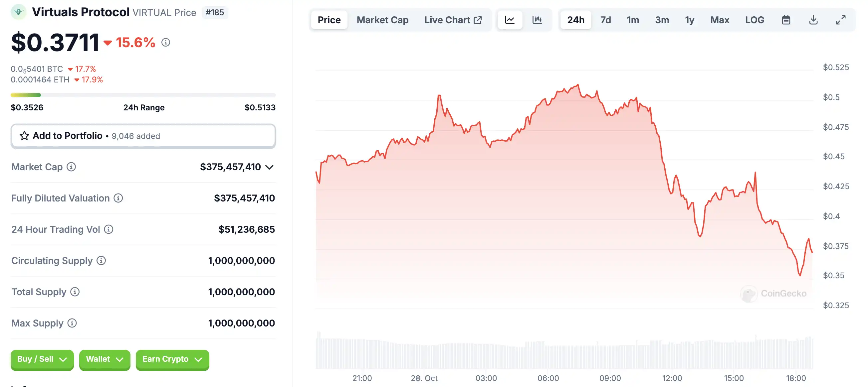
Task: Add Virtuals Protocol to Portfolio
Action: point(143,136)
